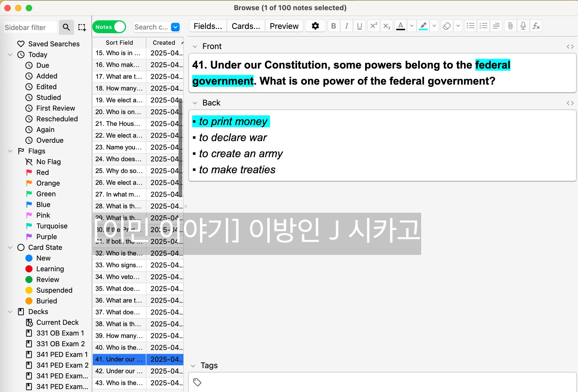Apply the cyan text highlight color
This screenshot has width=578, height=392.
[x=423, y=26]
